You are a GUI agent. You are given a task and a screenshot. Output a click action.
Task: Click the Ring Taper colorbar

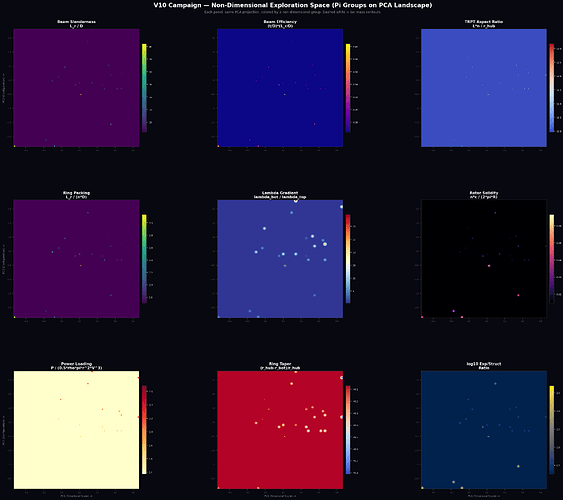pyautogui.click(x=348, y=430)
